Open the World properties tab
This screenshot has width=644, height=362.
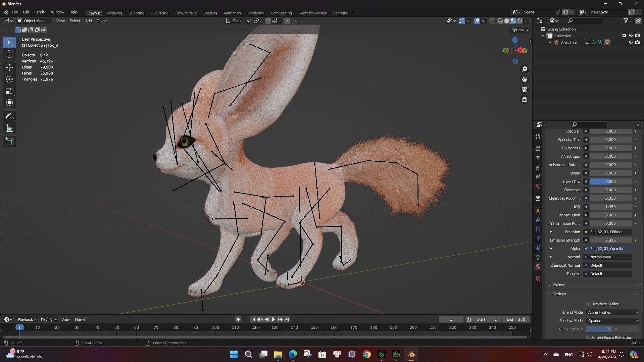point(538,186)
